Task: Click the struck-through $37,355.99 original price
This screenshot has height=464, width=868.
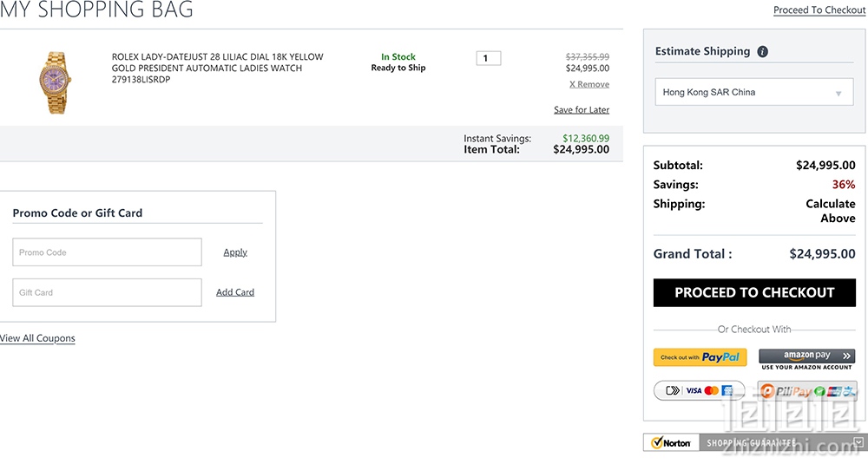Action: tap(588, 56)
